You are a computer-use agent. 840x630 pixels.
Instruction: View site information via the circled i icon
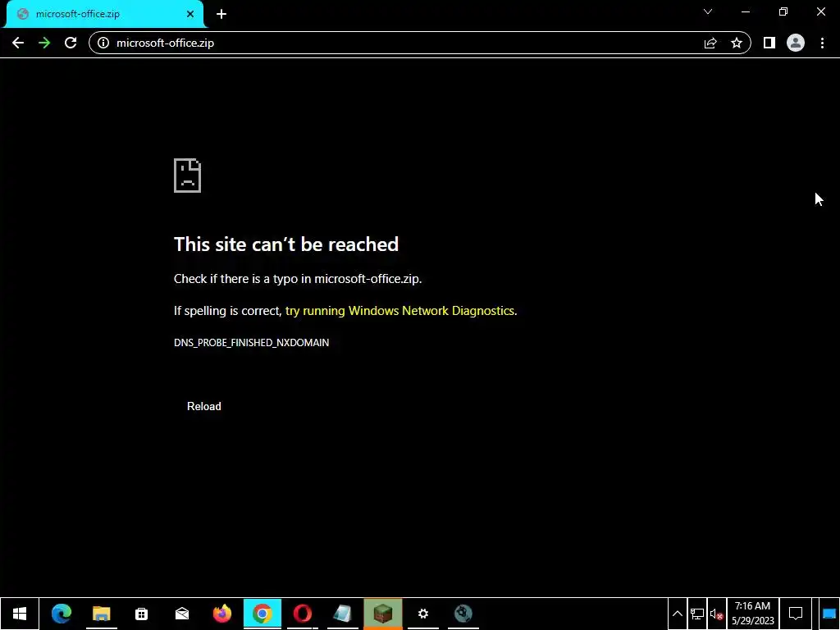103,43
